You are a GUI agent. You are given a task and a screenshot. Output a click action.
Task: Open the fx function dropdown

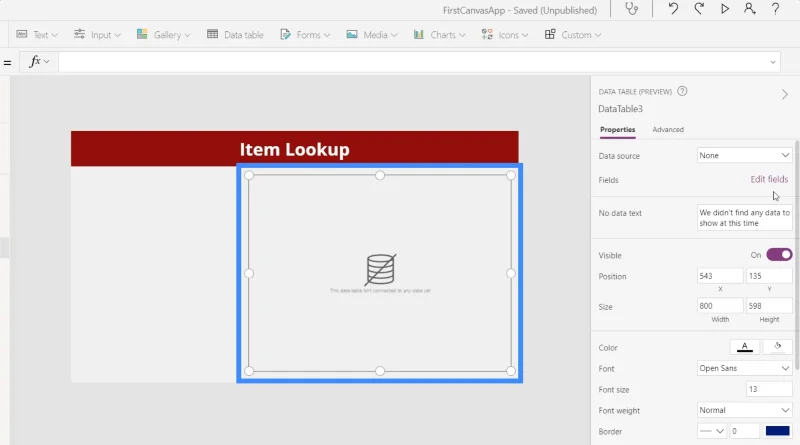pos(39,62)
